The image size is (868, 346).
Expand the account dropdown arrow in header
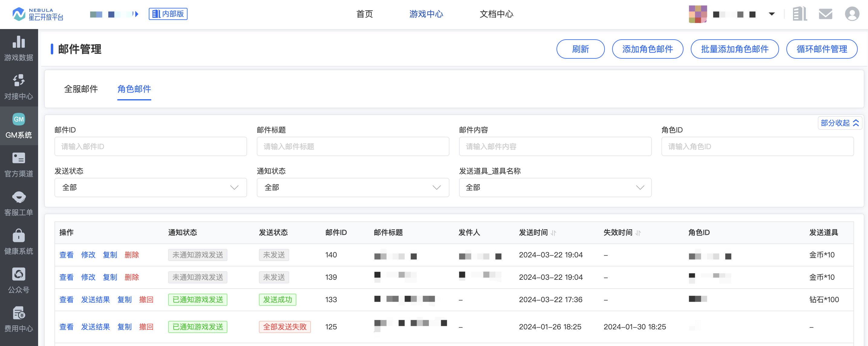(x=772, y=14)
